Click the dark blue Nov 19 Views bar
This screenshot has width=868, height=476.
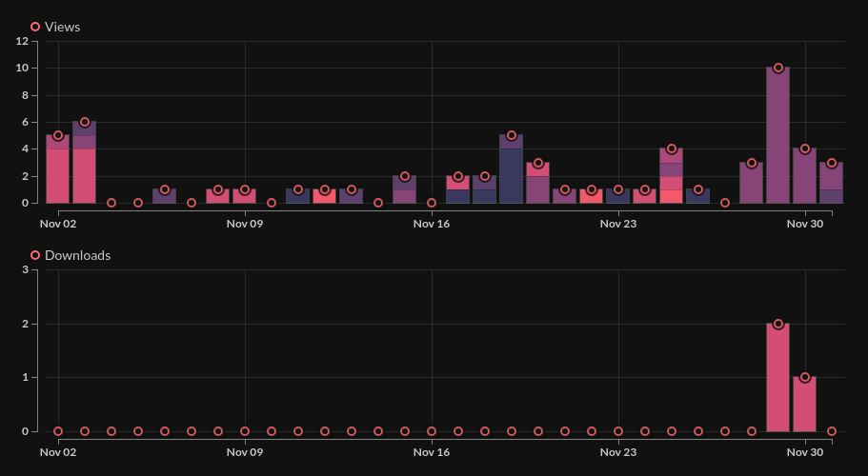pos(512,176)
